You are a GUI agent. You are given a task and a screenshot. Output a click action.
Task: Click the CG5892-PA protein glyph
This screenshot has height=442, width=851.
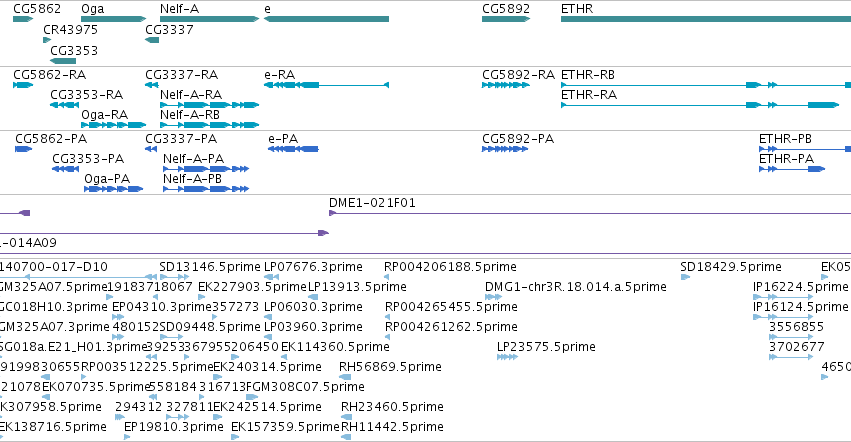505,149
